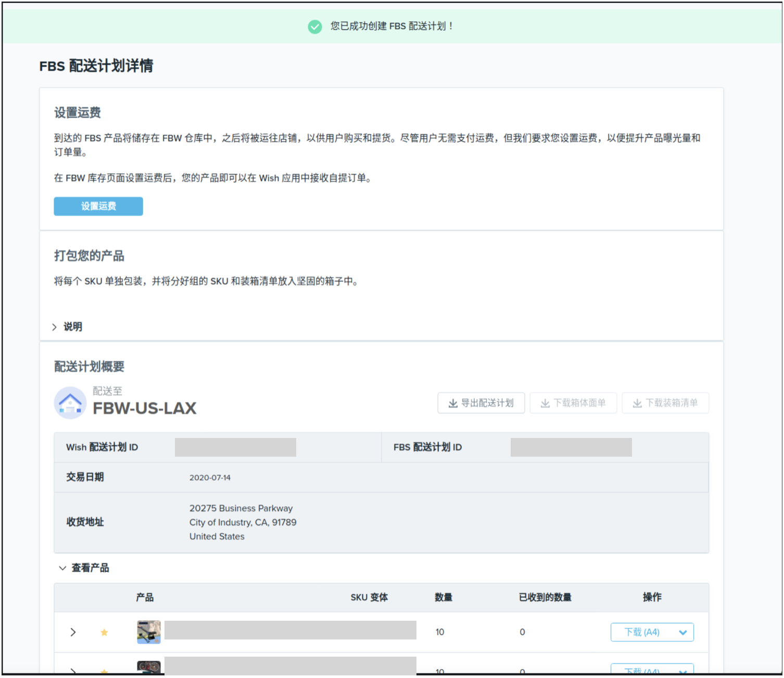Click the 下载装箱清单 button
784x678 pixels.
(x=665, y=403)
